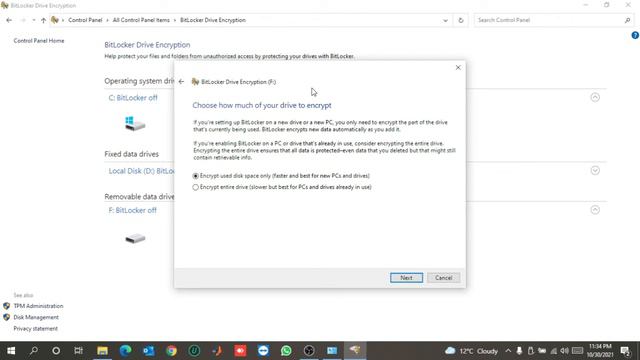Open volume control in system tray
Screen dimensions: 640x360
coord(564,351)
